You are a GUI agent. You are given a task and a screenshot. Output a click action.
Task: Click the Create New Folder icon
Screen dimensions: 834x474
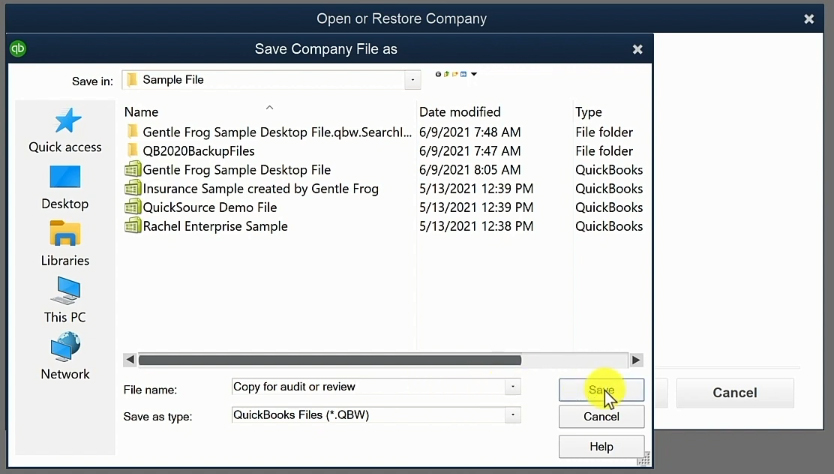coord(455,74)
